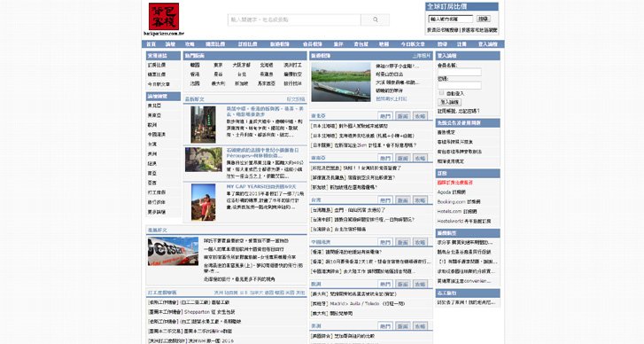This screenshot has height=344, width=644.
Task: Open the Jetstar airplane article thumbnail
Action: [x=173, y=251]
